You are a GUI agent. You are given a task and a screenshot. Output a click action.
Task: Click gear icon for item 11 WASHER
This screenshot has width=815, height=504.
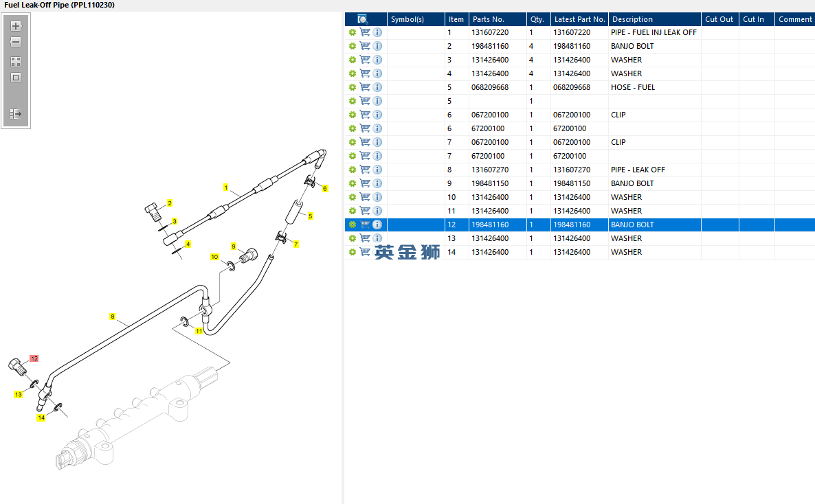pyautogui.click(x=353, y=211)
